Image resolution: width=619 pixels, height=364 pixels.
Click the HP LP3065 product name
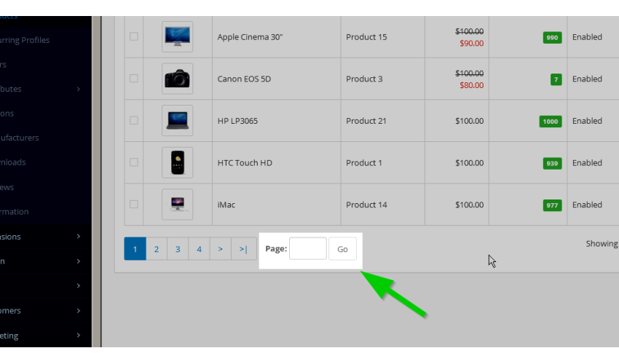coord(237,121)
